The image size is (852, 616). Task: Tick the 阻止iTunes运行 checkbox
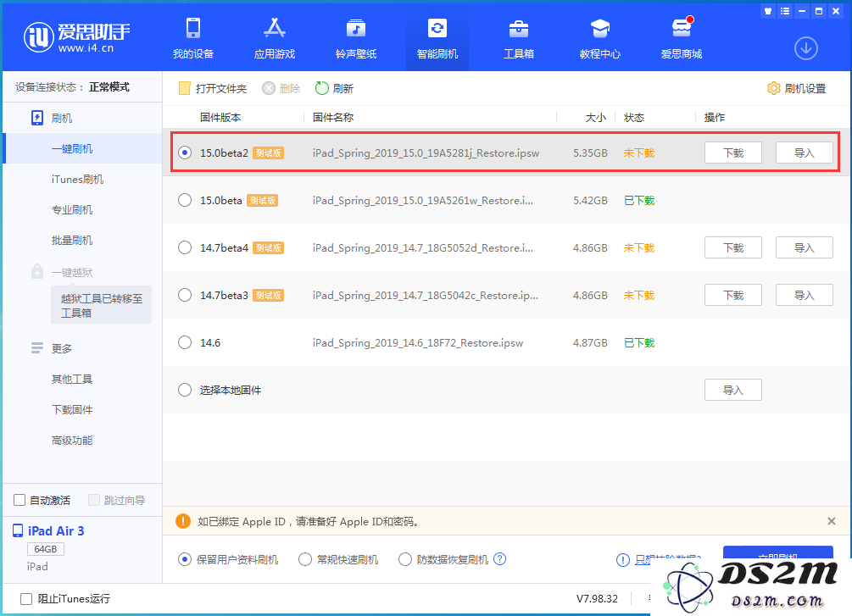tap(26, 598)
